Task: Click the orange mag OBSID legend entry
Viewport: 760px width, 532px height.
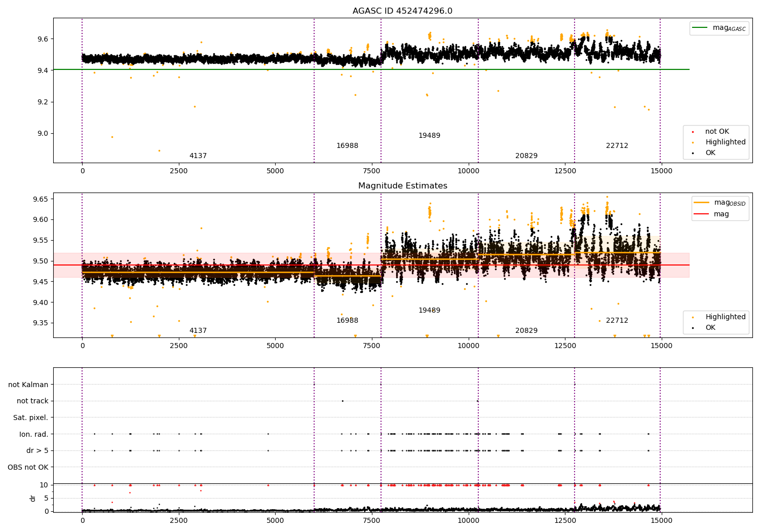Action: point(720,203)
